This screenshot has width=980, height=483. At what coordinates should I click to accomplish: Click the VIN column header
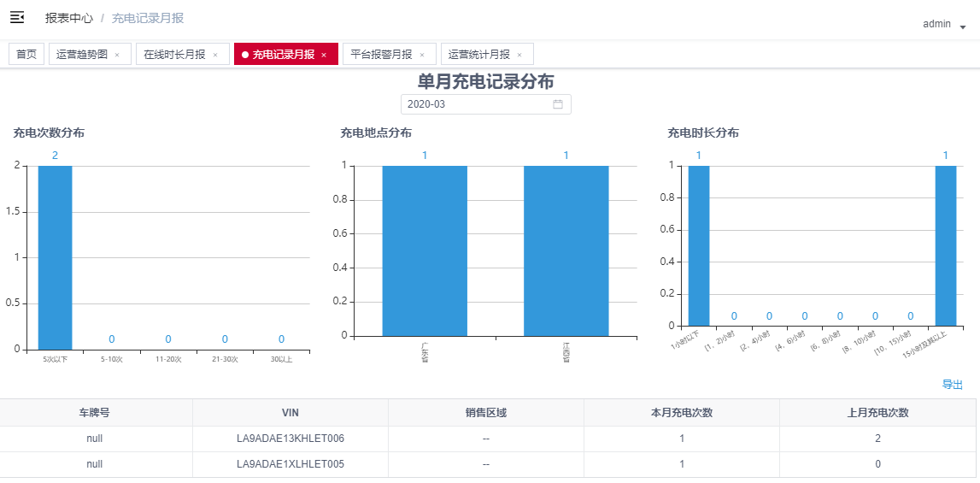pyautogui.click(x=290, y=413)
